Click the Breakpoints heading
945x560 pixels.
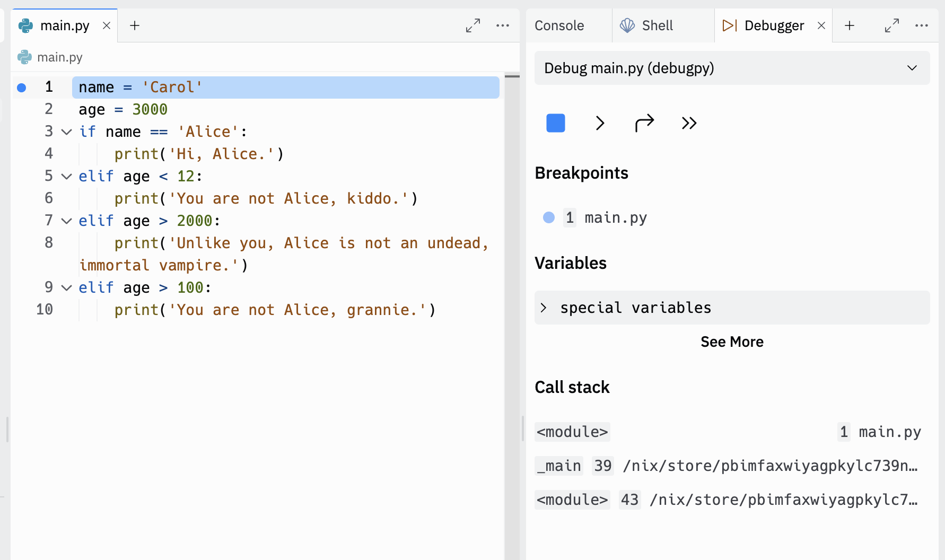[581, 173]
